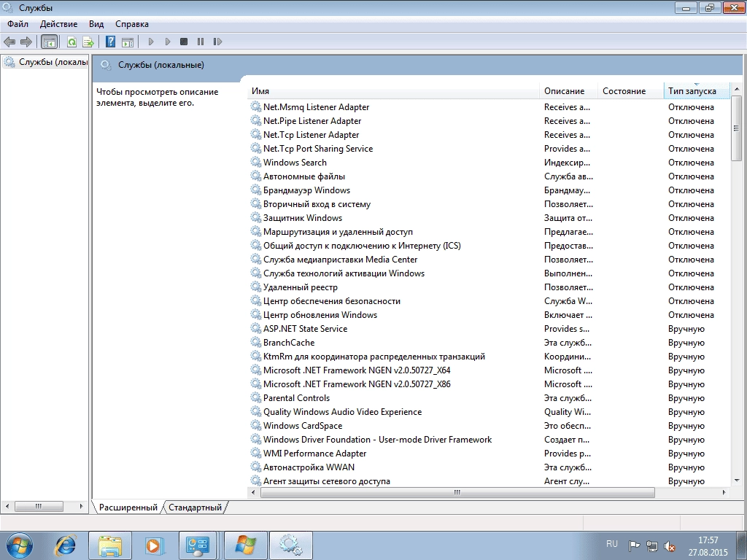Open Help via the question mark icon
This screenshot has width=747, height=560.
click(111, 42)
